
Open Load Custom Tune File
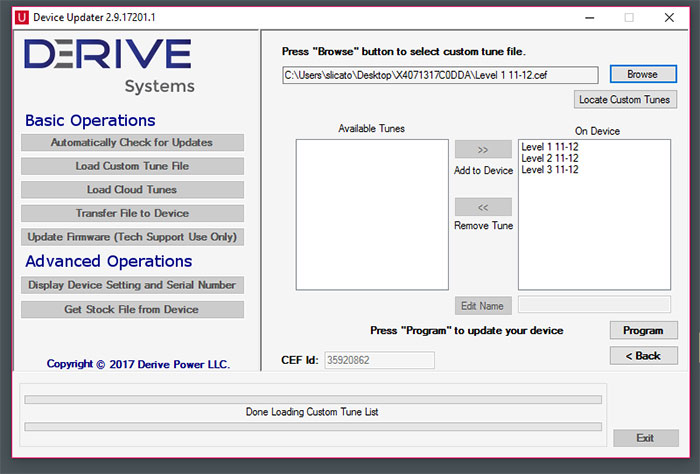tap(132, 166)
